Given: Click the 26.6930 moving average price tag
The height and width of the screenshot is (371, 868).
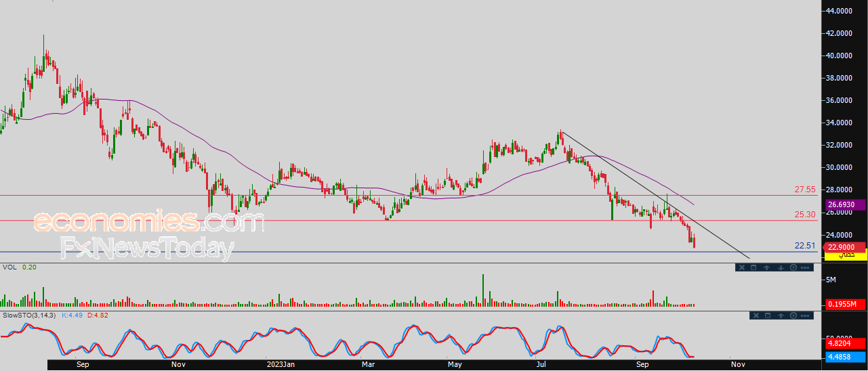Looking at the screenshot, I should click(x=845, y=204).
